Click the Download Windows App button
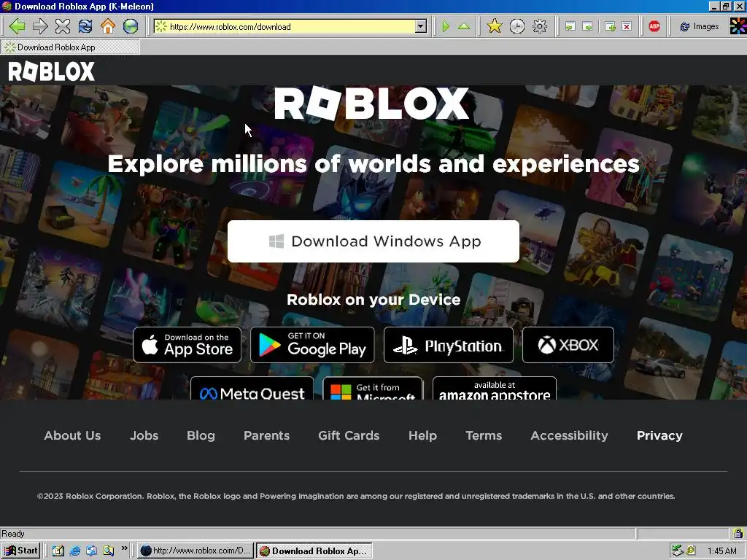The width and height of the screenshot is (747, 560). [373, 241]
